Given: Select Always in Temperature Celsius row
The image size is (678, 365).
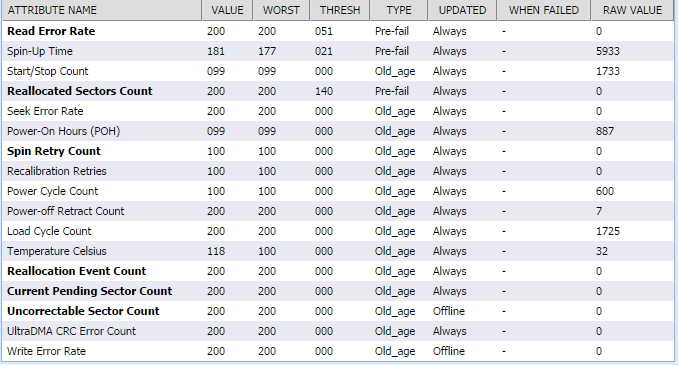Looking at the screenshot, I should (x=450, y=251).
